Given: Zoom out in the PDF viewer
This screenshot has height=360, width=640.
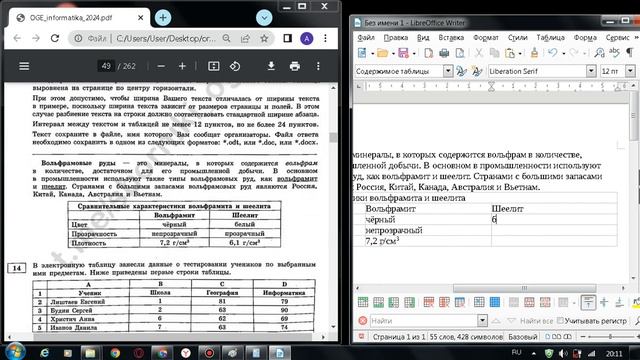Looking at the screenshot, I should (x=161, y=66).
